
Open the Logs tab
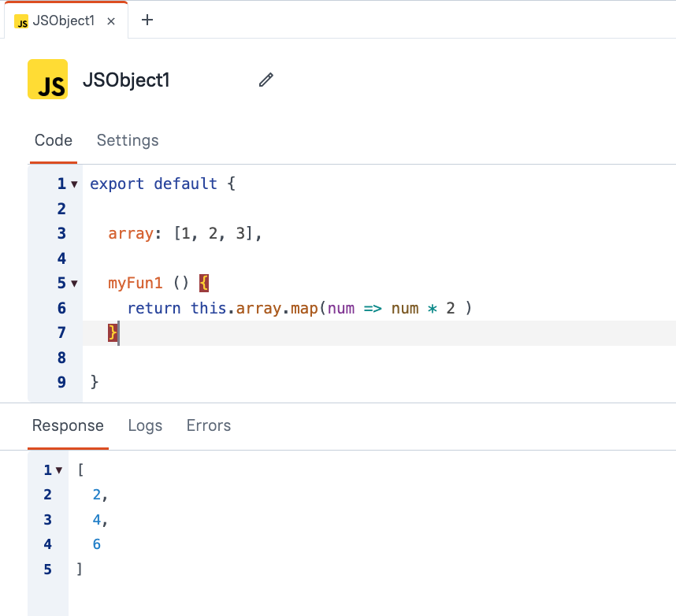(145, 425)
